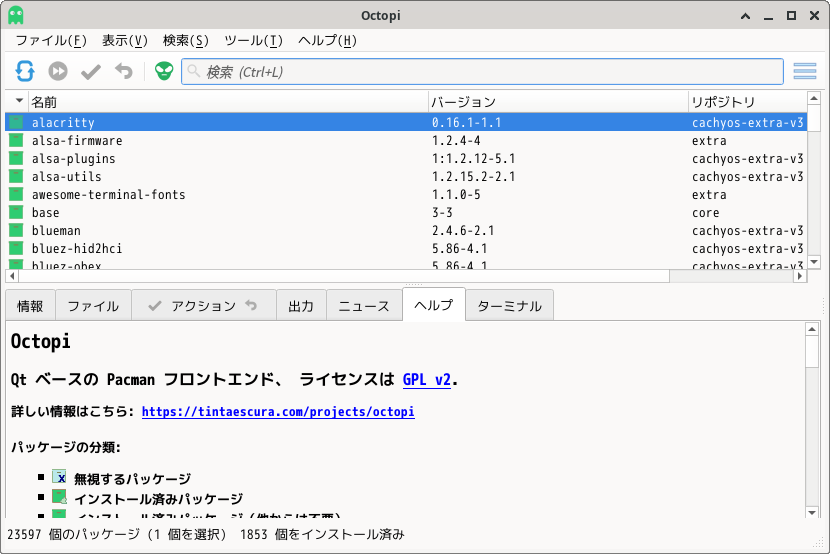Screen dimensions: 830x554
Task: Click the undo rollback toolbar icon
Action: tap(124, 71)
